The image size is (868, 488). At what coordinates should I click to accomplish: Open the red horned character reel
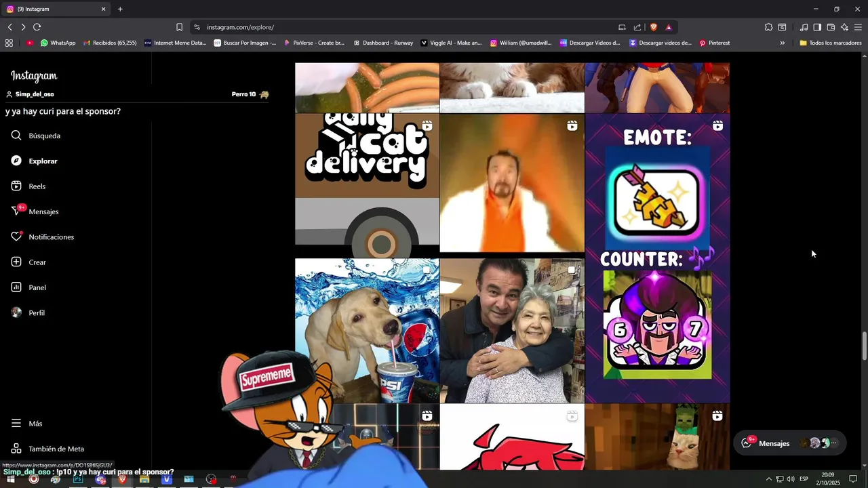512,436
